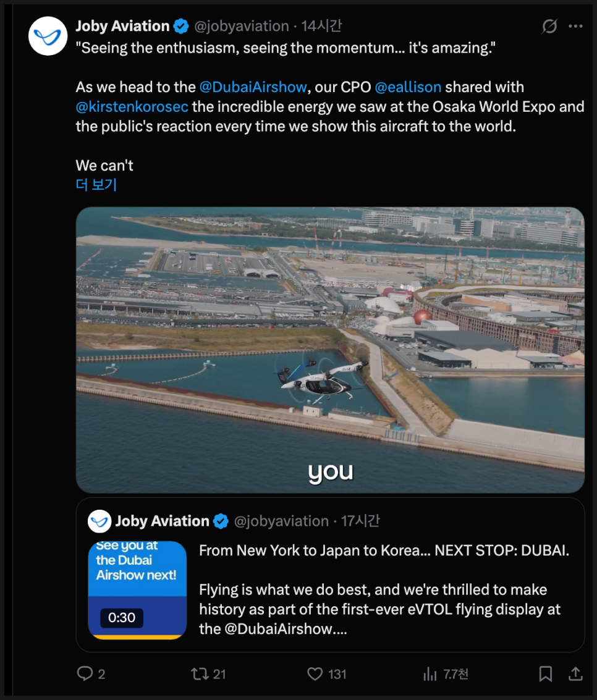Image resolution: width=597 pixels, height=700 pixels.
Task: Play the aerial eVTOL video
Action: pos(330,350)
